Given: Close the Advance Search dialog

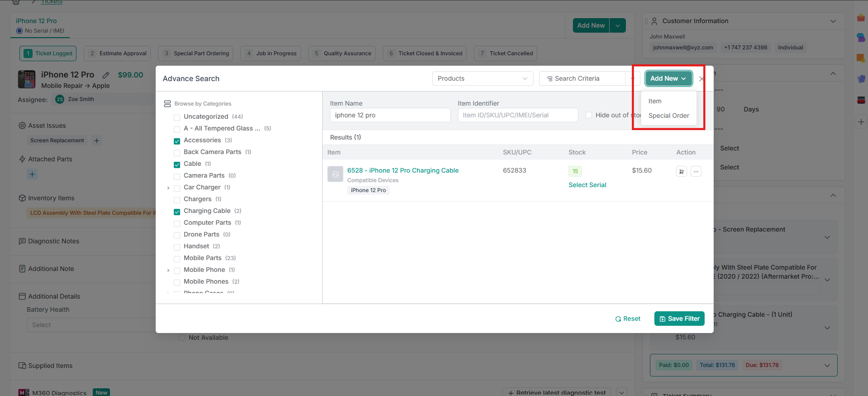Looking at the screenshot, I should (701, 79).
